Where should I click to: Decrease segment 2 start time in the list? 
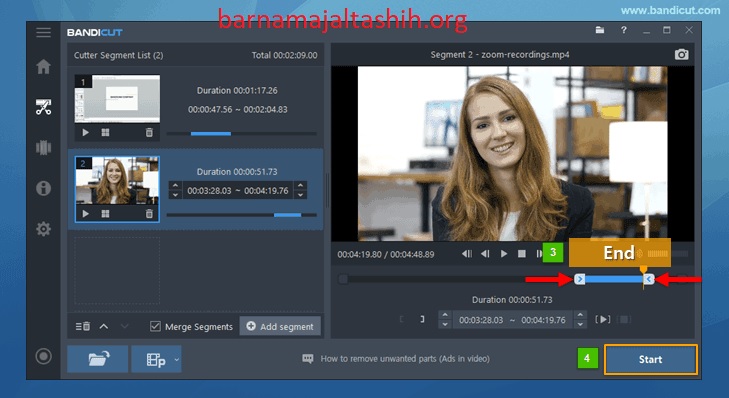click(x=175, y=195)
